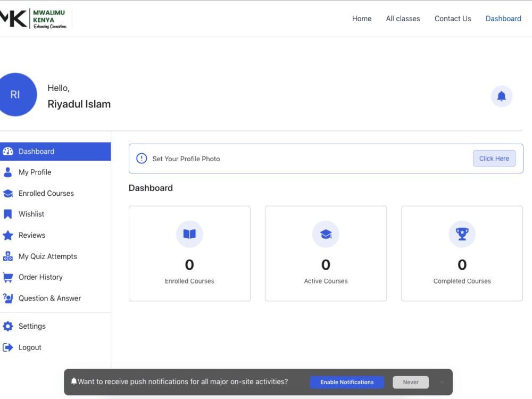Open the My Quiz Attempts sidebar label

(x=48, y=256)
